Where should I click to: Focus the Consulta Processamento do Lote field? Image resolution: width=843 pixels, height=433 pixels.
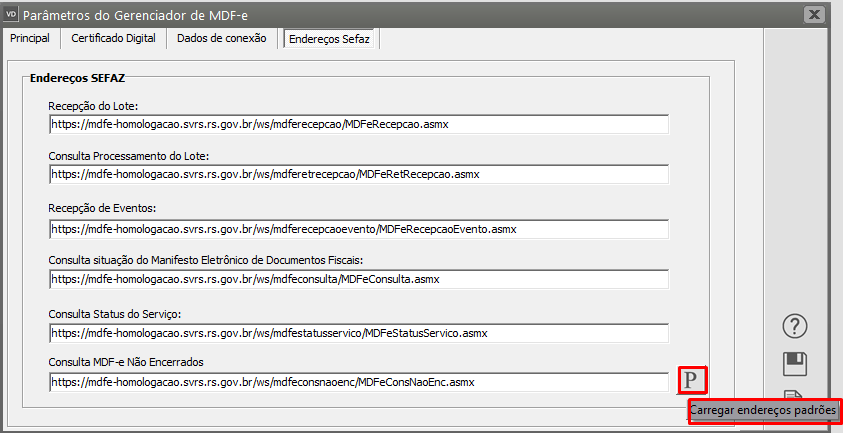(358, 174)
